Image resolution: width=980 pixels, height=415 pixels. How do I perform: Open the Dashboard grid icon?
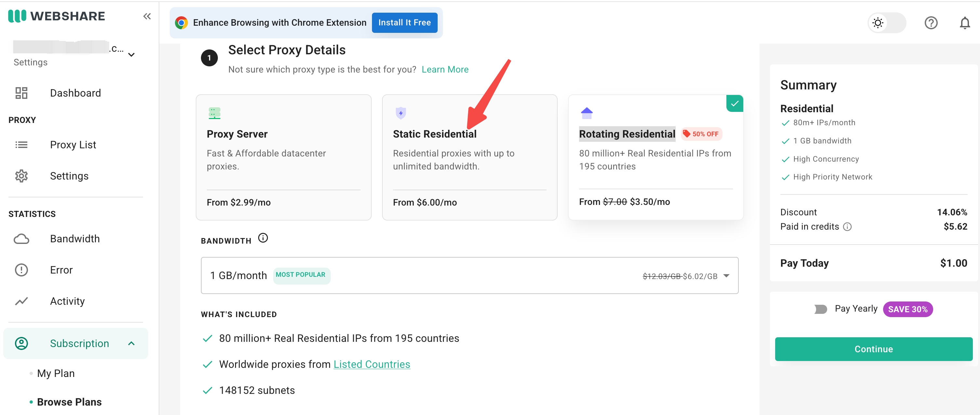[21, 93]
